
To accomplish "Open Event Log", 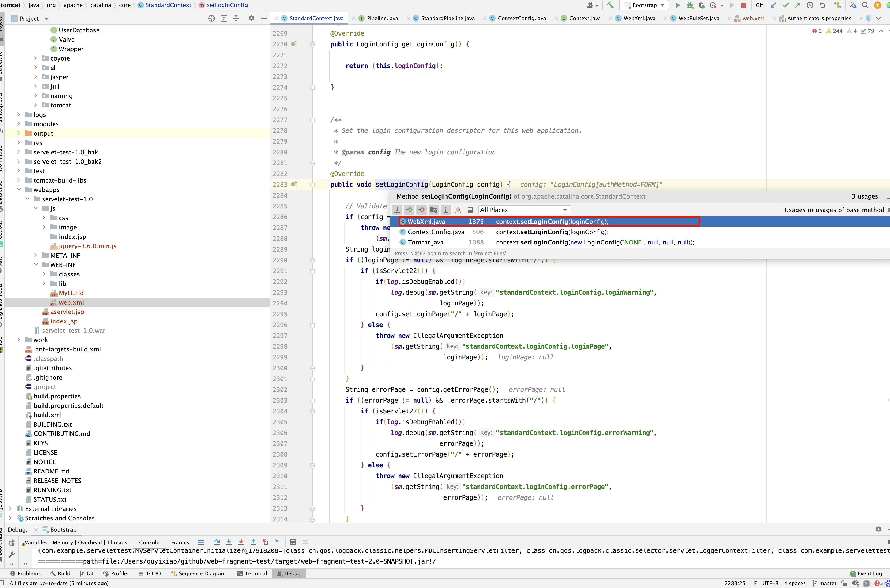I will [x=866, y=573].
